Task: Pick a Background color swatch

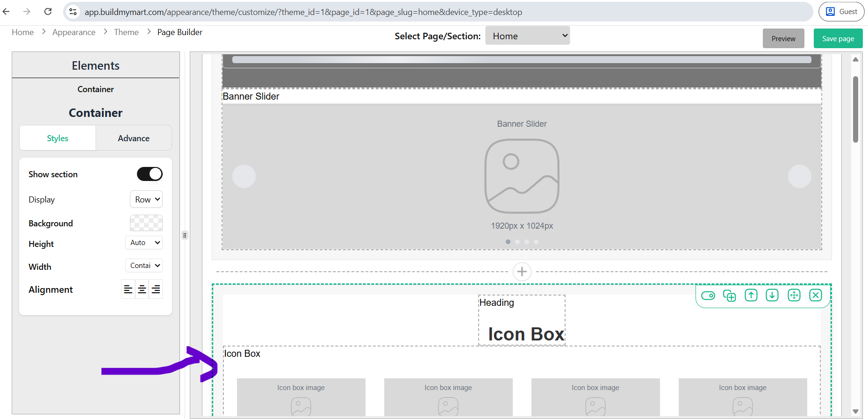Action: 146,223
